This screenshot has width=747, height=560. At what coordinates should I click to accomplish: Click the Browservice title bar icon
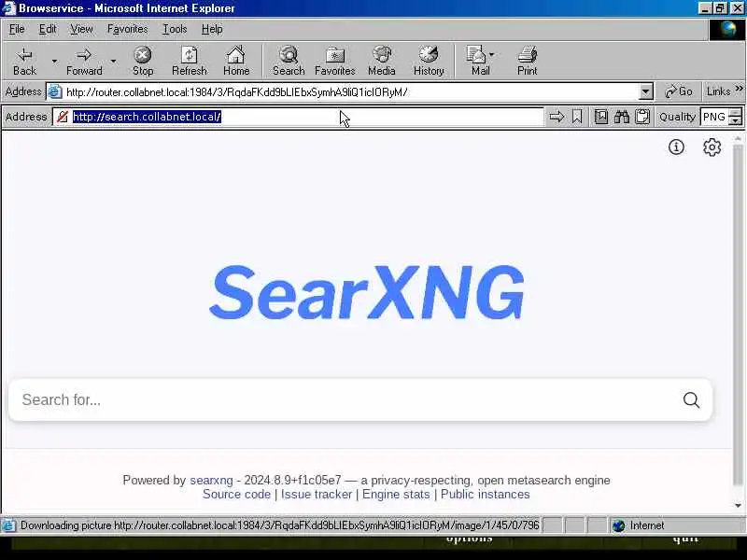[8, 8]
